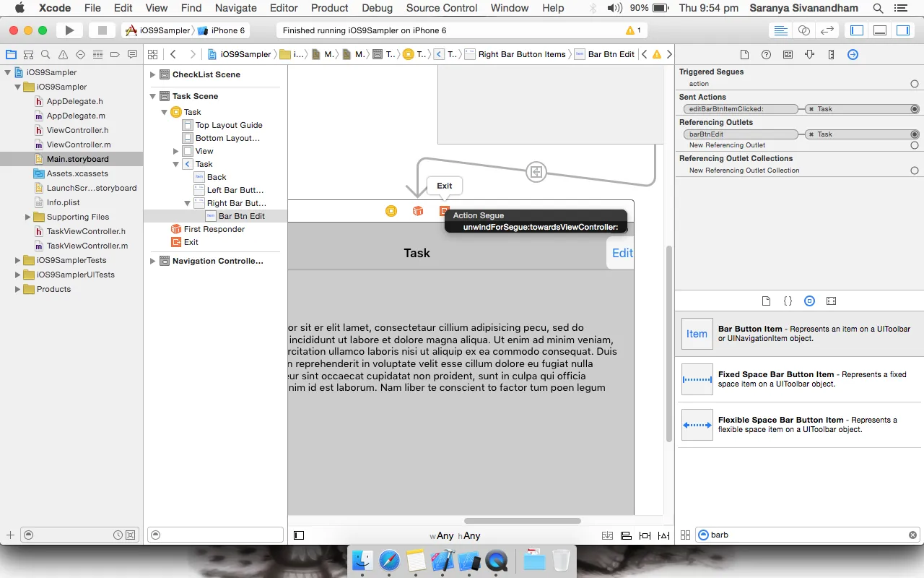This screenshot has width=924, height=578.
Task: Expand the Supporting Files group
Action: 28,217
